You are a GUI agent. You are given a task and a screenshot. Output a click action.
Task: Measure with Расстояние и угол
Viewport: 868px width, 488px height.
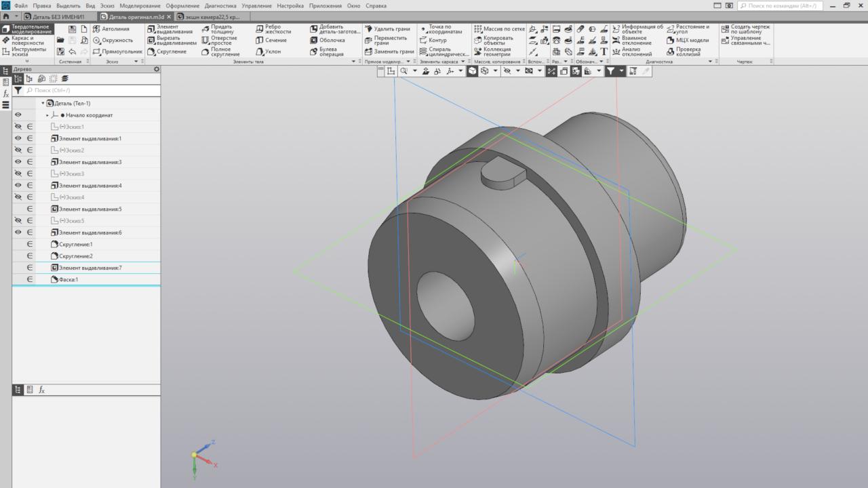click(x=688, y=29)
